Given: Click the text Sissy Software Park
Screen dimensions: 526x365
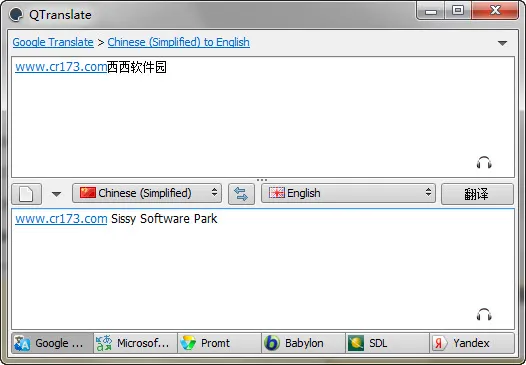Looking at the screenshot, I should pyautogui.click(x=164, y=219).
